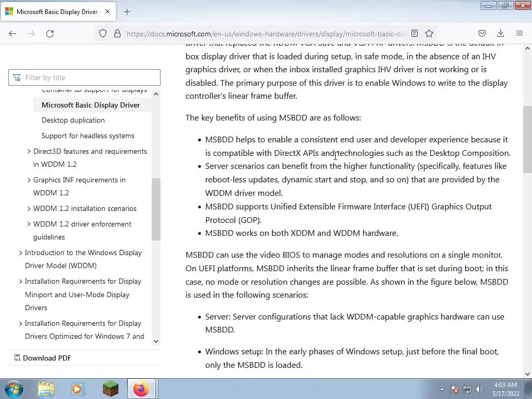Expand WDDM 1.2 installation scenarios
Screen dimensions: 532x399
pos(29,208)
